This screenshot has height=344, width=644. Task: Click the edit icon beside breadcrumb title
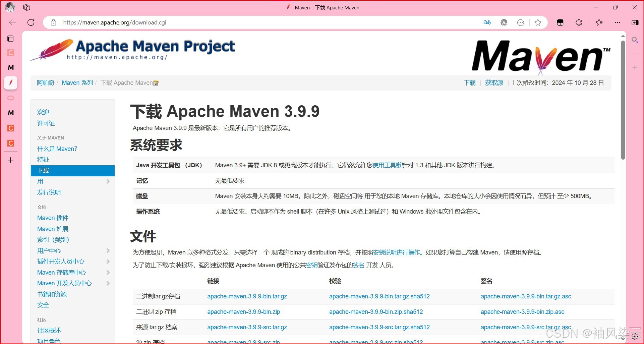156,83
